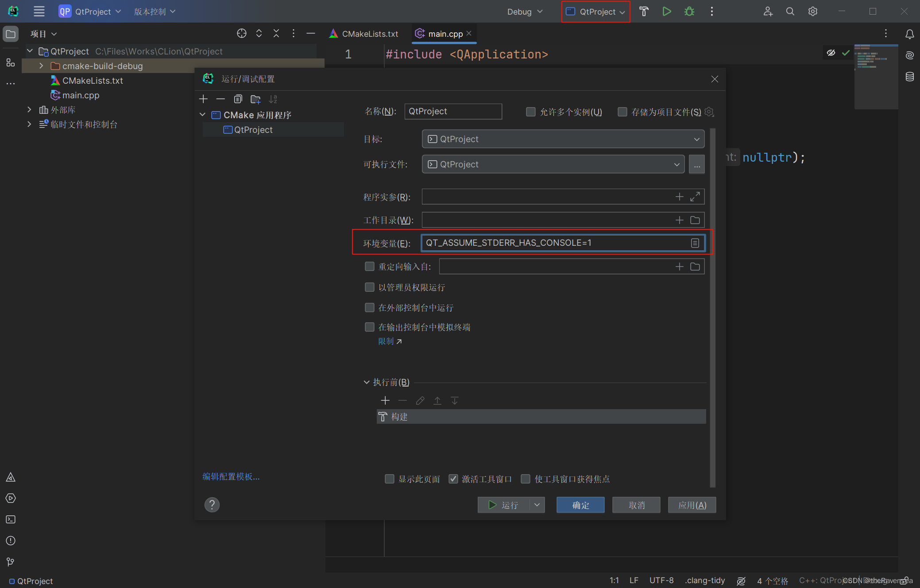Click 确定 button
The image size is (920, 588).
[580, 505]
